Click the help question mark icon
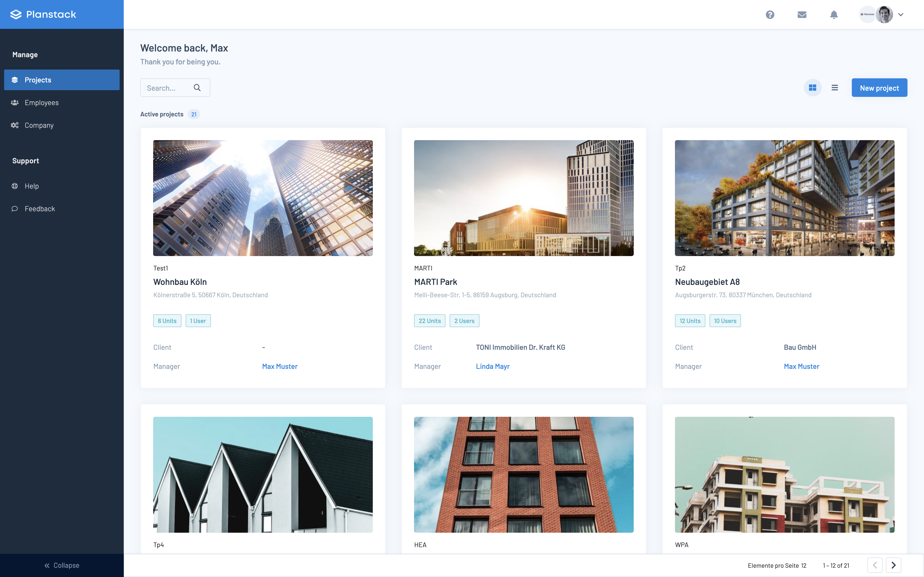The width and height of the screenshot is (924, 577). pyautogui.click(x=770, y=14)
